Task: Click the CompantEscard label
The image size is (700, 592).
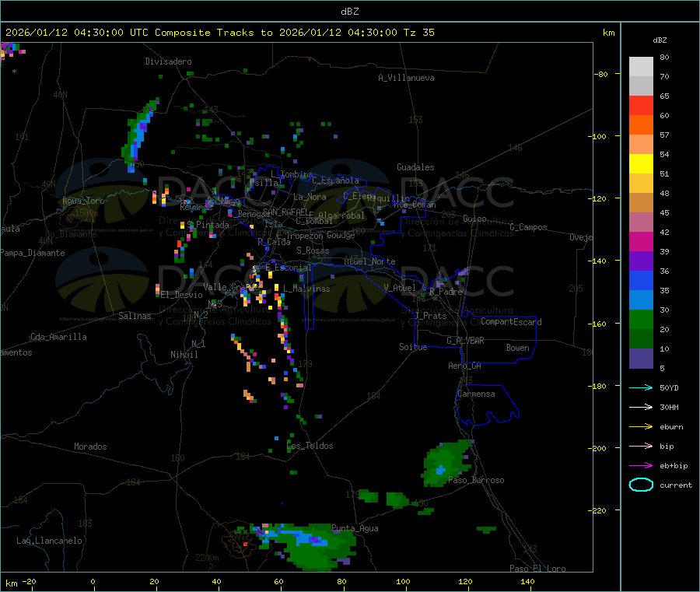Action: click(x=511, y=321)
